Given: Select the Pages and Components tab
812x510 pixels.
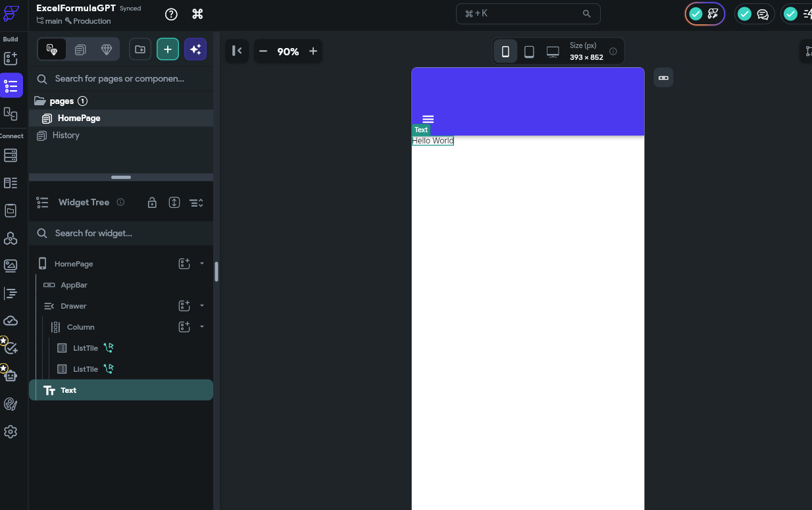Looking at the screenshot, I should (52, 49).
